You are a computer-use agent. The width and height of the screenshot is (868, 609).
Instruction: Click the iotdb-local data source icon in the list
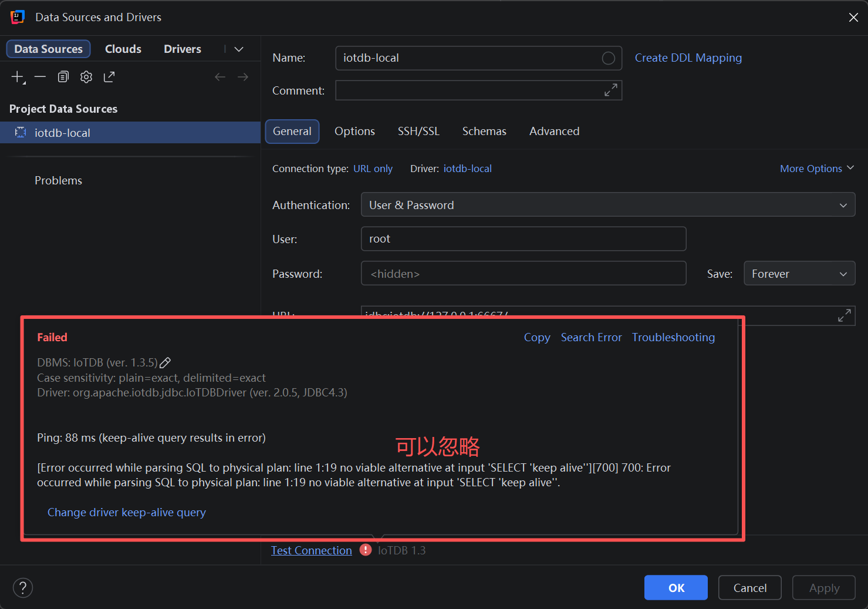[x=21, y=132]
